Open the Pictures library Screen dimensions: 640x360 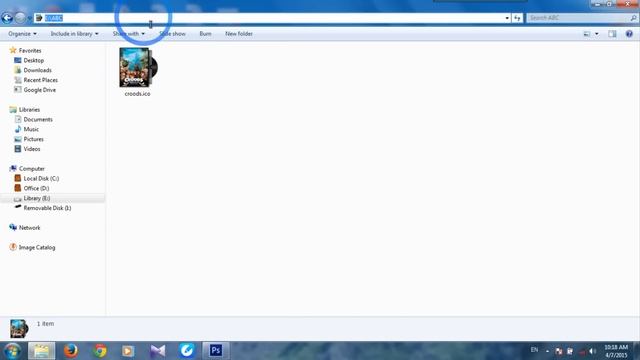(x=33, y=139)
